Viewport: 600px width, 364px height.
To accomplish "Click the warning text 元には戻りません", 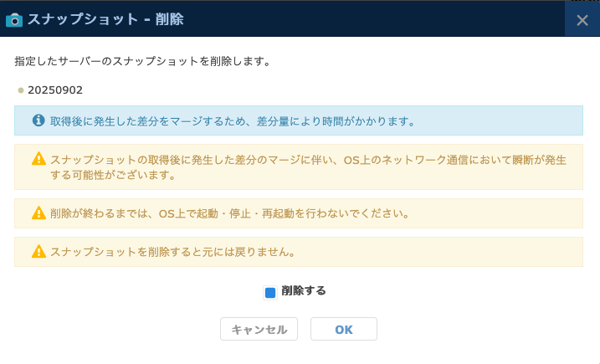I will coord(172,251).
